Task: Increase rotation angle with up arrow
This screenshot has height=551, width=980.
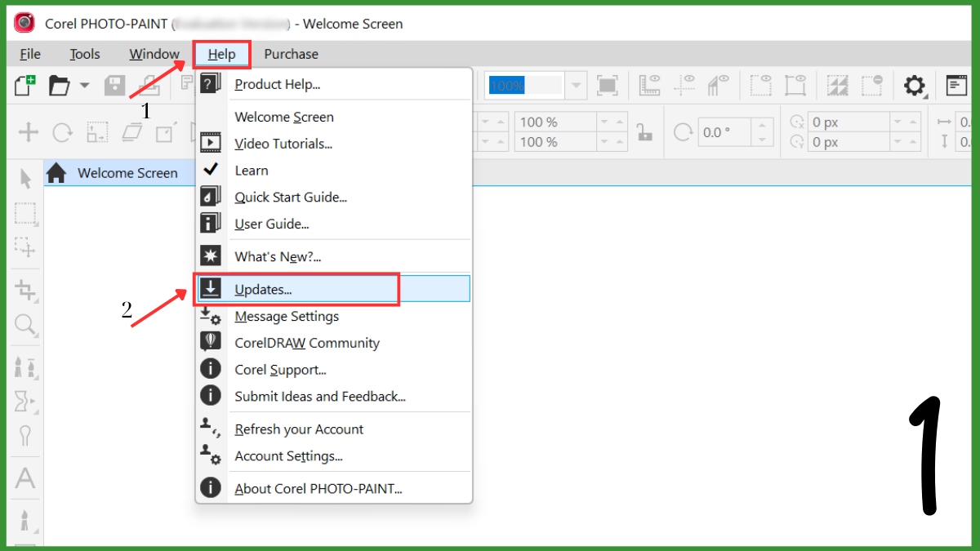Action: (763, 126)
